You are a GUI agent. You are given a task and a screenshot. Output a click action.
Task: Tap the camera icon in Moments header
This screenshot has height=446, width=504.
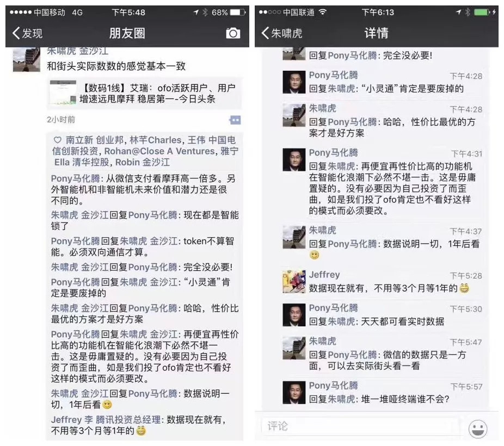(233, 33)
